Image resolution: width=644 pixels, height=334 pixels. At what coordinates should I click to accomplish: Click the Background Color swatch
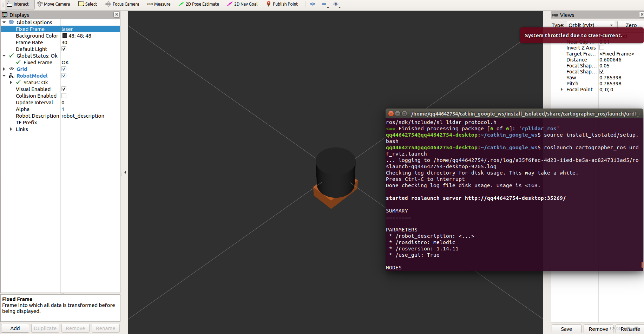[65, 35]
